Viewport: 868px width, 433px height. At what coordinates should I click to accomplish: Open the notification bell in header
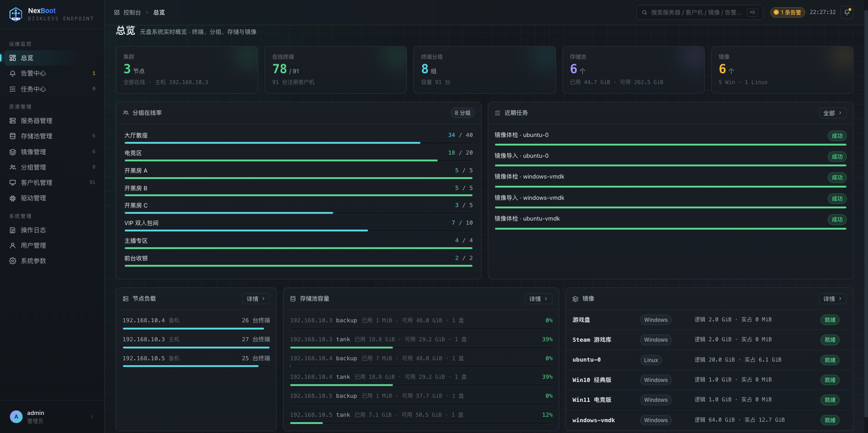tap(847, 12)
